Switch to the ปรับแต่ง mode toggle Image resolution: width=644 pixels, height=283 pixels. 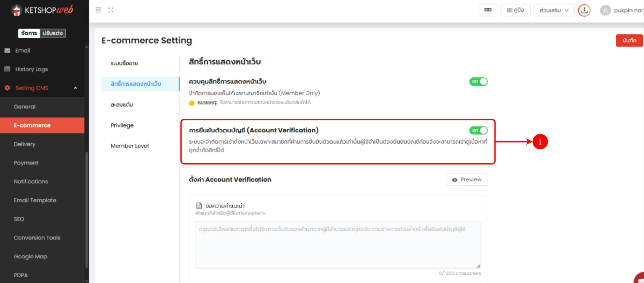coord(53,33)
